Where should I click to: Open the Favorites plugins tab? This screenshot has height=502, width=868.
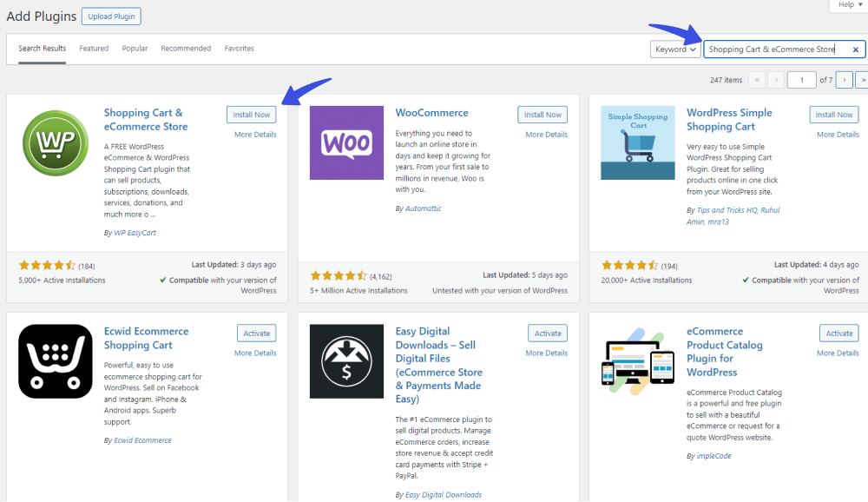pos(240,49)
